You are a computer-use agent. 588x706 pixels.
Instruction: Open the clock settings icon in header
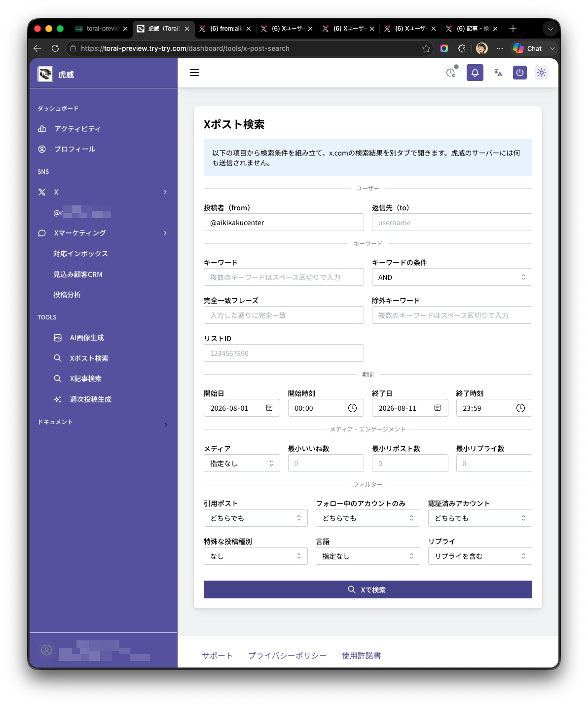451,73
